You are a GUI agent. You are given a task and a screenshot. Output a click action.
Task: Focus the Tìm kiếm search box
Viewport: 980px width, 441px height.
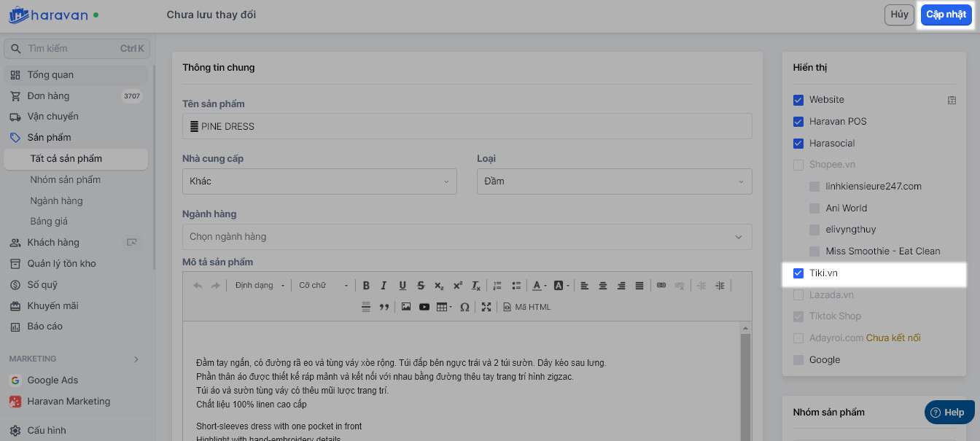(77, 49)
